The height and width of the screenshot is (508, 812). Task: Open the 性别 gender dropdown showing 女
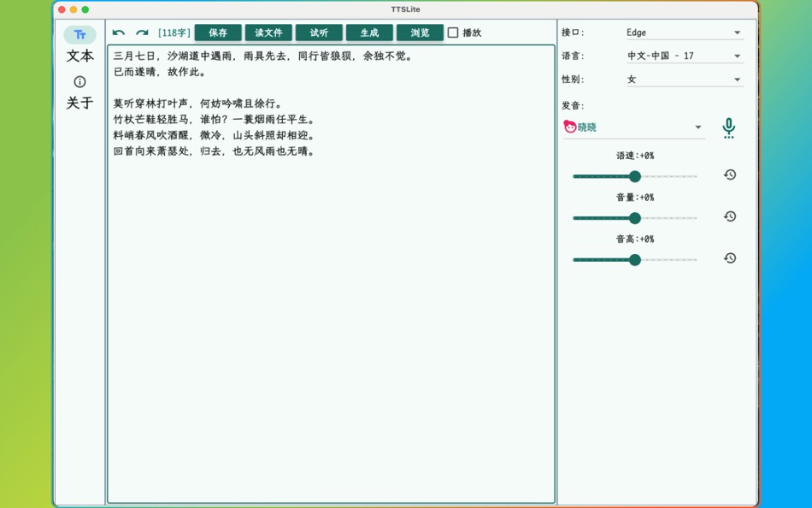click(x=684, y=80)
